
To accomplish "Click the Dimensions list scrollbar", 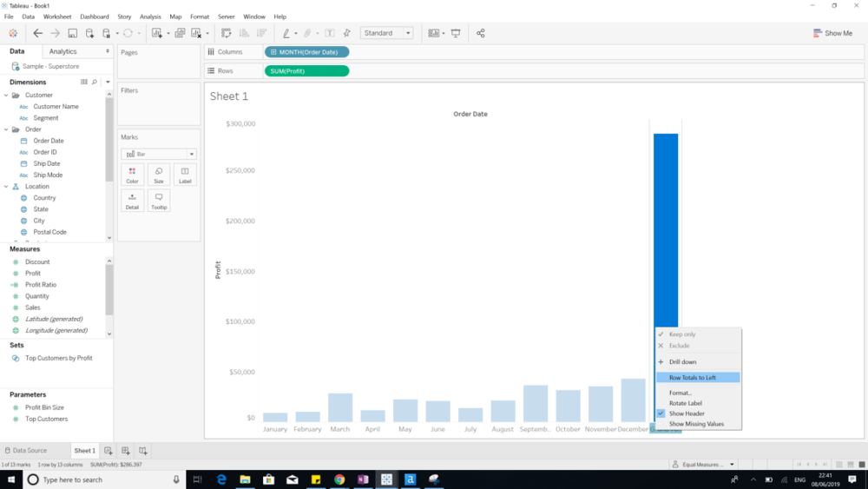I will [109, 138].
